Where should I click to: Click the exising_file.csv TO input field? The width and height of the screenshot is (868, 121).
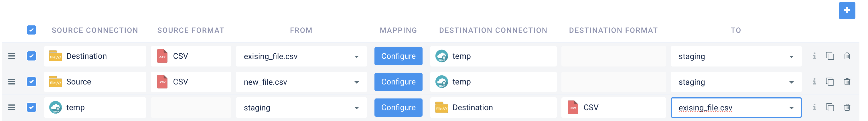coord(728,108)
